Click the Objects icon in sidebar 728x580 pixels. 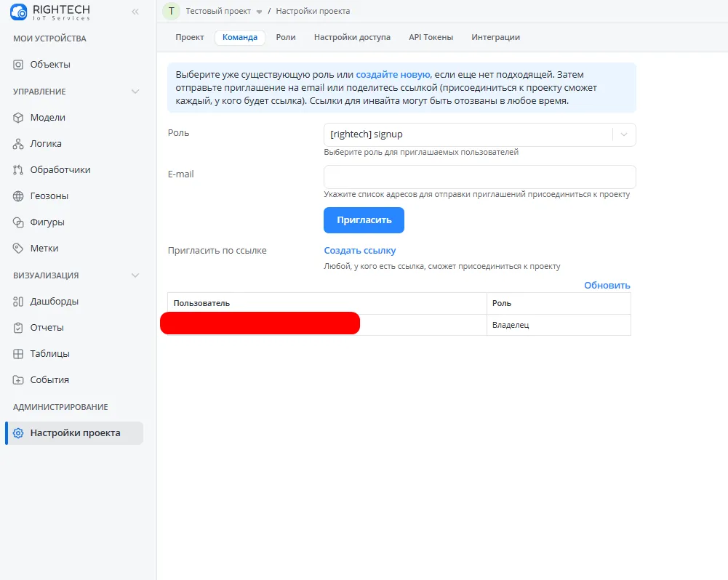(19, 65)
